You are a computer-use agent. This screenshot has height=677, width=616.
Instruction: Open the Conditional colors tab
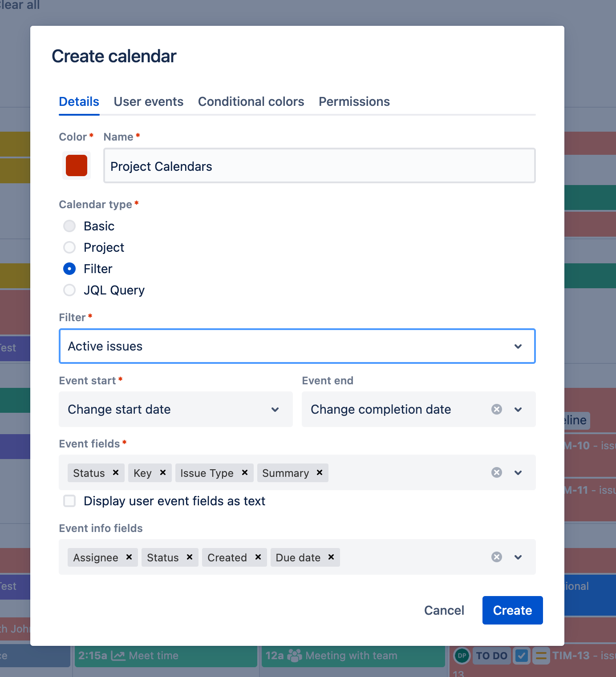[251, 101]
